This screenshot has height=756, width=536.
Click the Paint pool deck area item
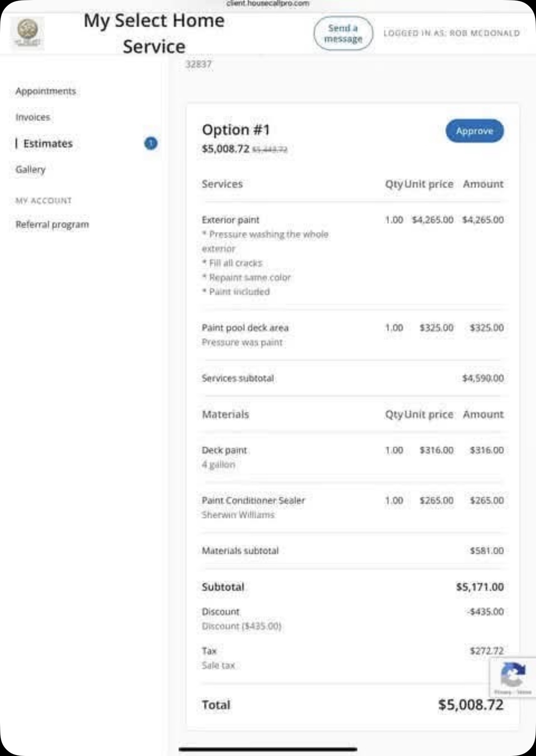coord(245,328)
